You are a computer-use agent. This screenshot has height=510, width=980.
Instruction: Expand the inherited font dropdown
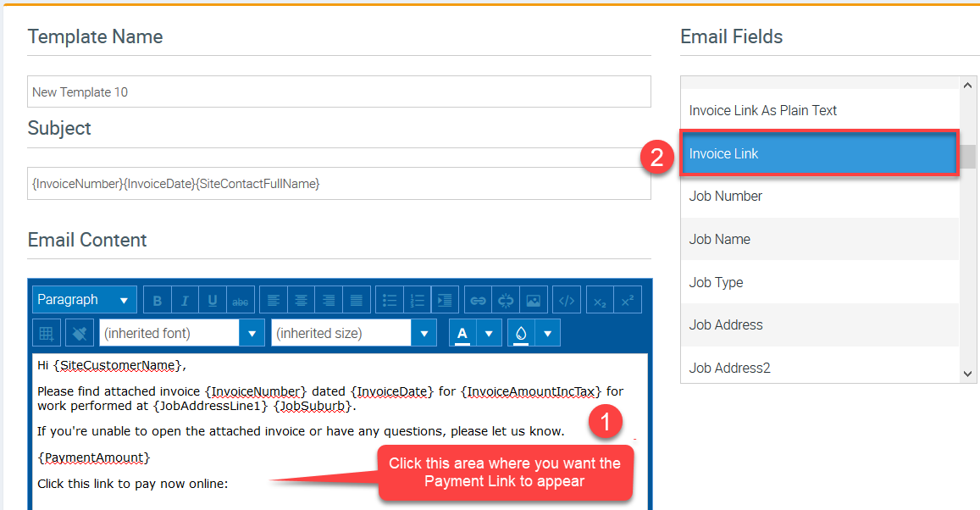(252, 333)
